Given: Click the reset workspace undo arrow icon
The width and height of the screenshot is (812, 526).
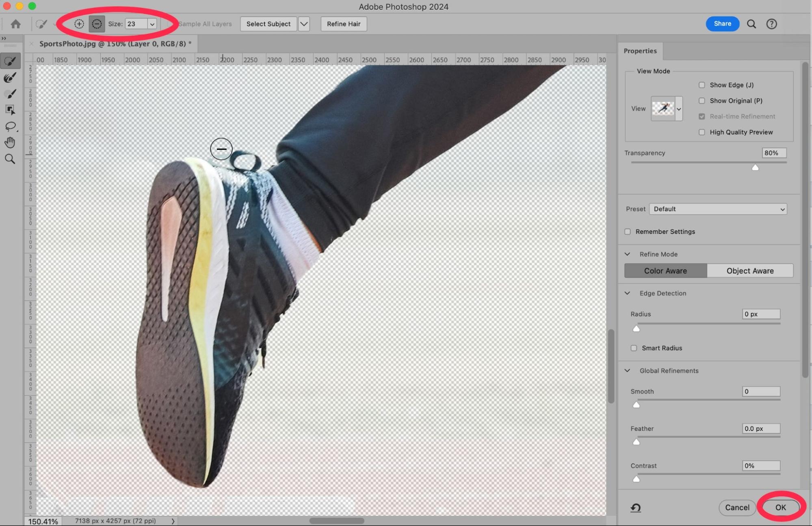Looking at the screenshot, I should tap(636, 507).
